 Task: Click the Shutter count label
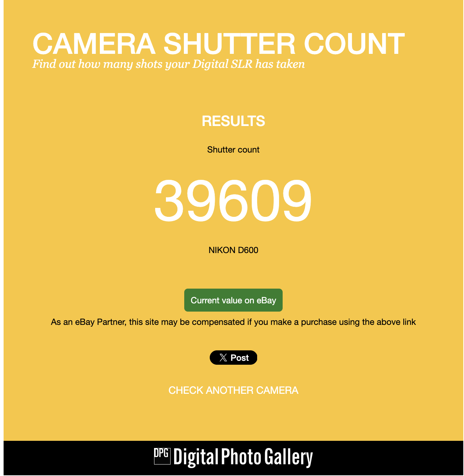pos(233,150)
